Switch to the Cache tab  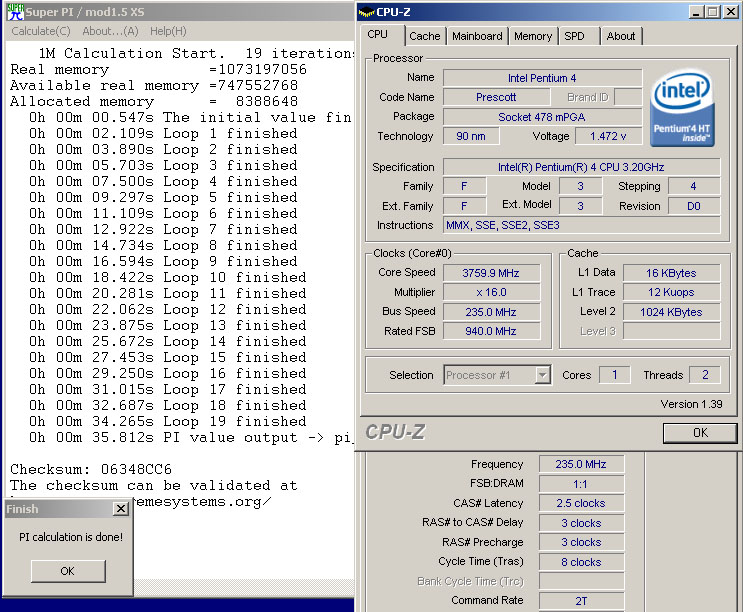click(x=425, y=36)
